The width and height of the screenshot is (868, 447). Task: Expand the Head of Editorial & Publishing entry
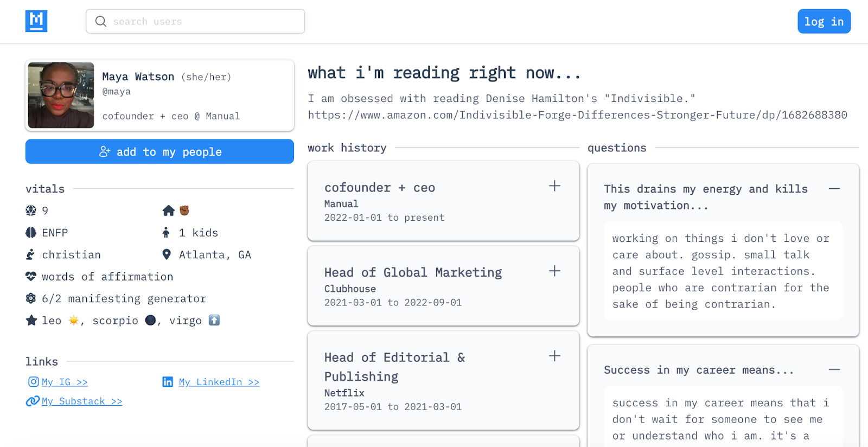coord(554,356)
